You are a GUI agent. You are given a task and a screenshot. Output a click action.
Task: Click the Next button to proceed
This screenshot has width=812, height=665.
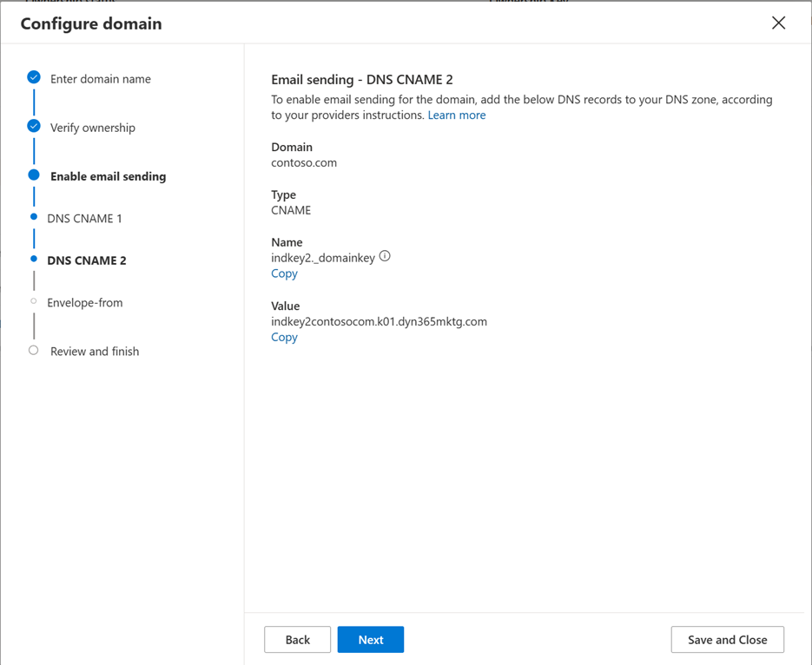pyautogui.click(x=371, y=639)
